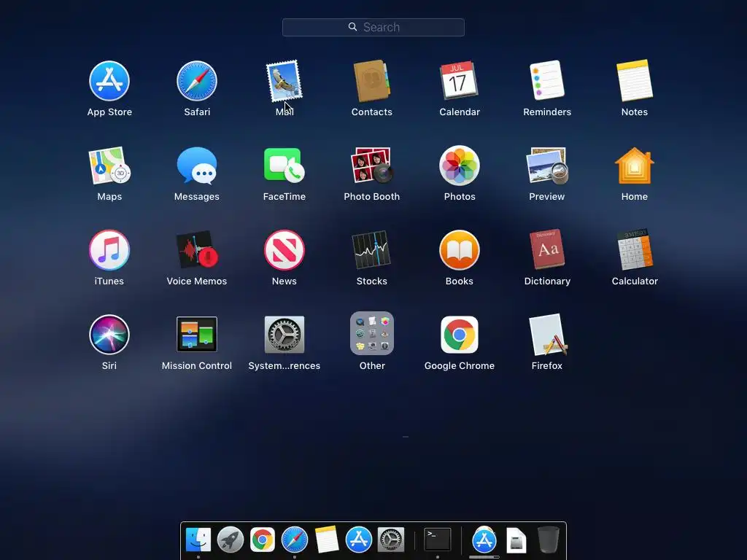Screen dimensions: 747x560
Task: Open the App Store icon beside Notes in Dock
Action: (x=359, y=540)
